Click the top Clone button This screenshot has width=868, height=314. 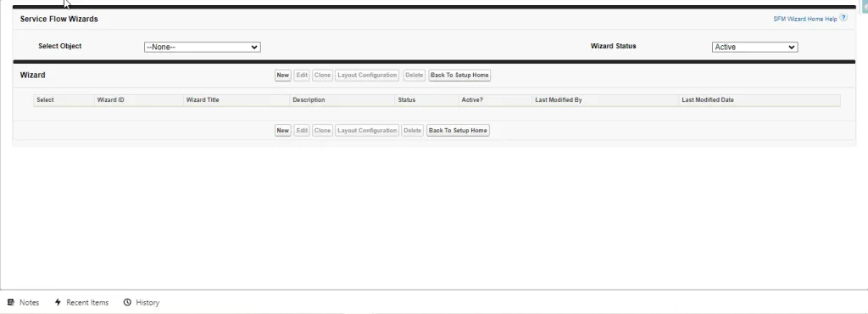(322, 76)
